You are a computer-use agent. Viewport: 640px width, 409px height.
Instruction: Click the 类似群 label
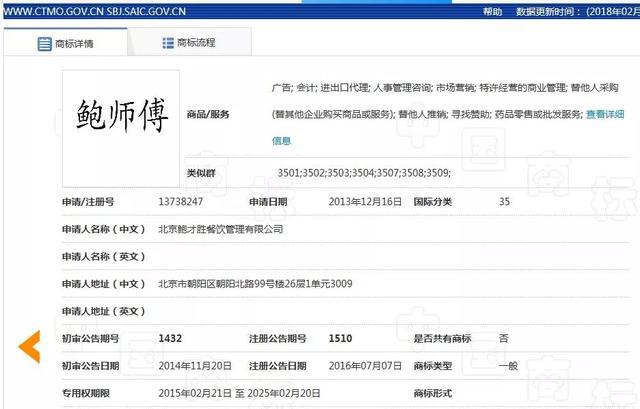coord(201,173)
